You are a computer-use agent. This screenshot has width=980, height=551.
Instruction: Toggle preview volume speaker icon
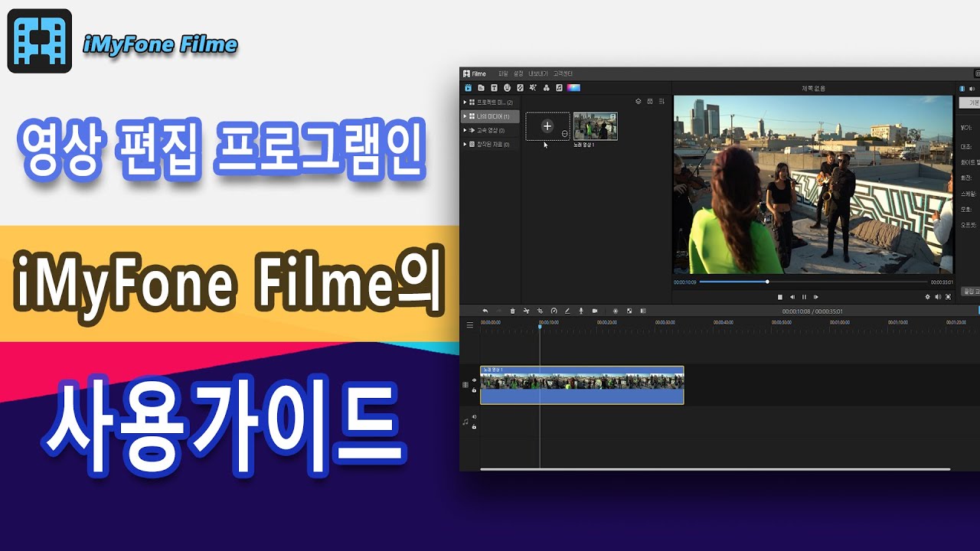click(938, 297)
